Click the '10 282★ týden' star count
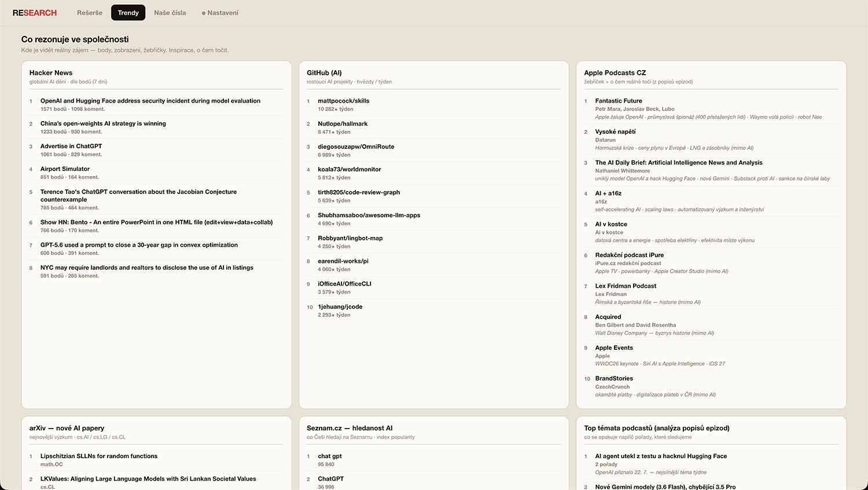This screenshot has height=490, width=868. tap(335, 109)
